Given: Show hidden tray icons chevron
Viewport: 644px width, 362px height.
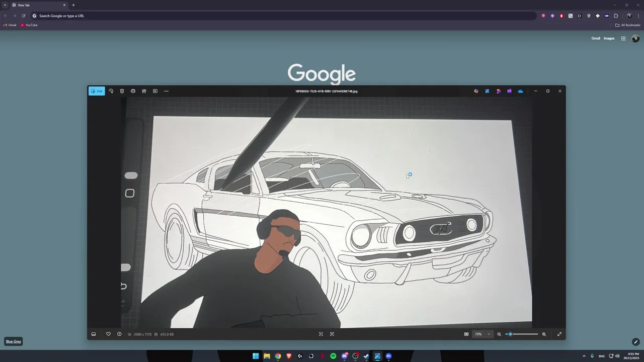Looking at the screenshot, I should (584, 356).
